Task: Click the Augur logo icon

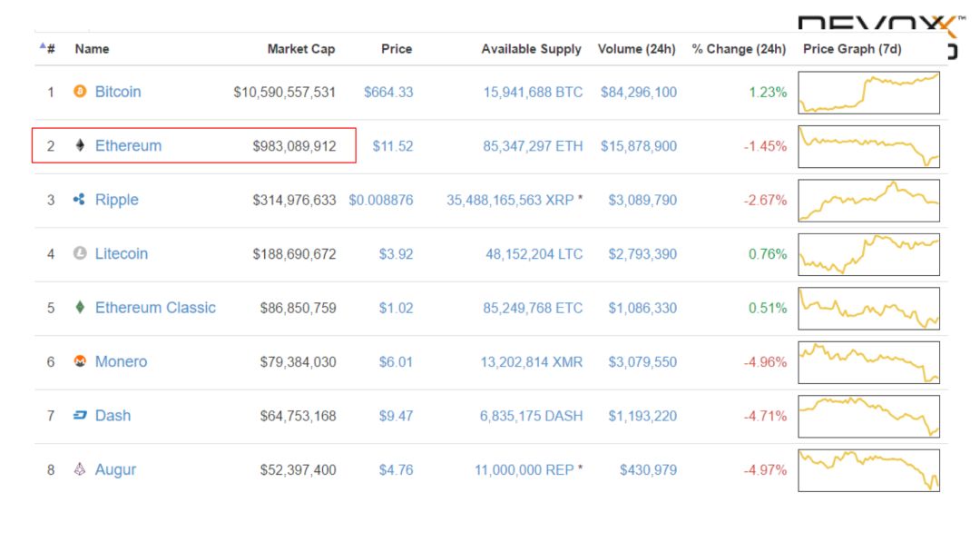Action: pyautogui.click(x=80, y=468)
